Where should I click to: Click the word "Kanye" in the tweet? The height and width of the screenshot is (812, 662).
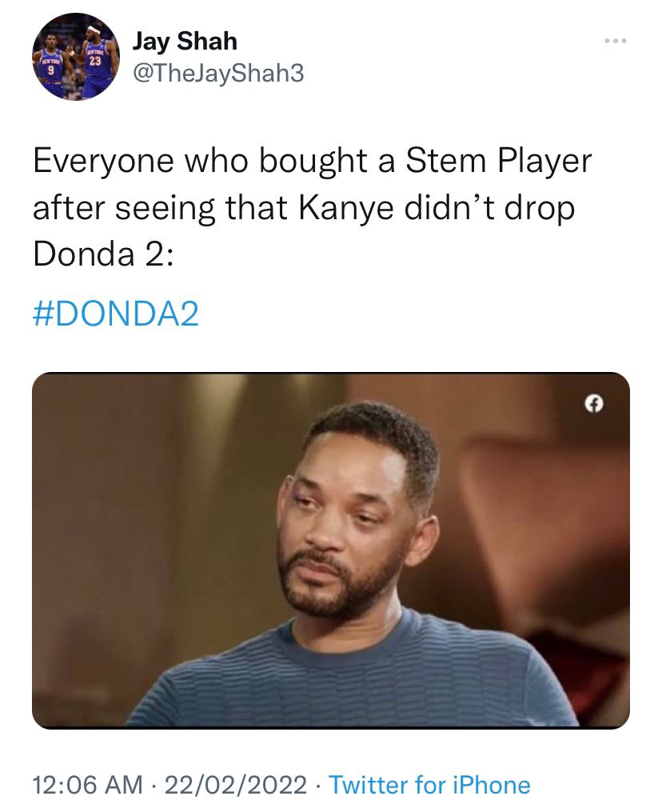click(345, 209)
